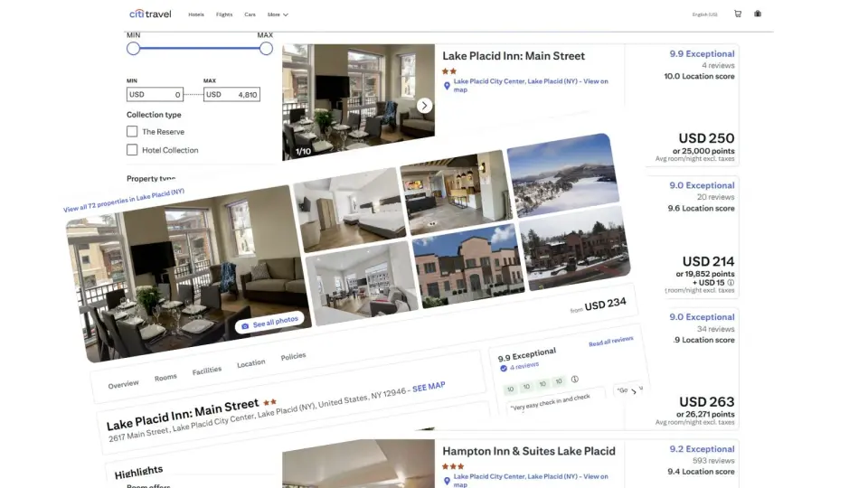The width and height of the screenshot is (868, 488).
Task: Click the MAX price input field
Action: pos(232,95)
